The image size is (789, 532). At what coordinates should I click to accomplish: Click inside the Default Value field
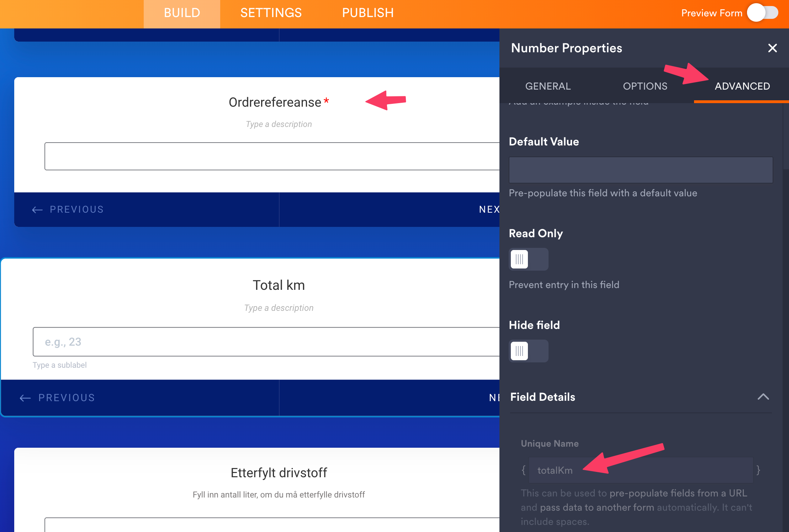coord(640,170)
